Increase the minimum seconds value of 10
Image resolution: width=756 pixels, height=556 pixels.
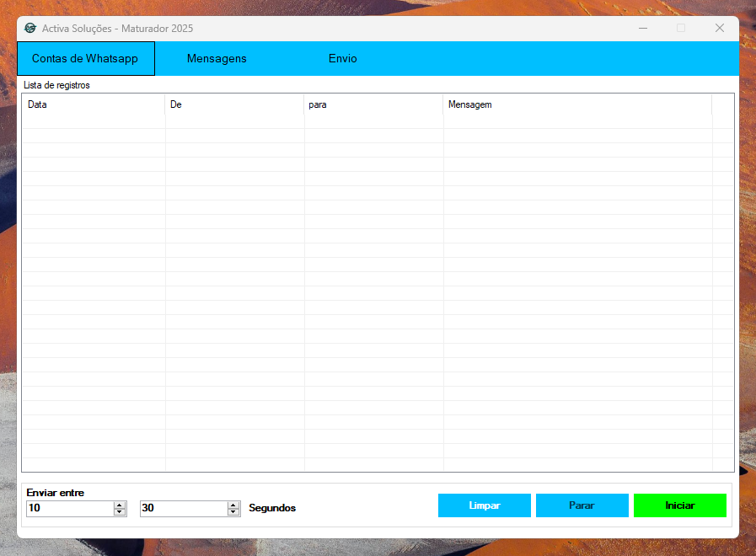120,505
